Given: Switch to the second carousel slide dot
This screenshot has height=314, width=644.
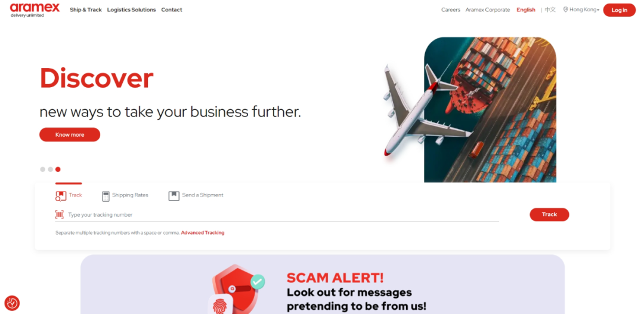Looking at the screenshot, I should click(x=51, y=170).
